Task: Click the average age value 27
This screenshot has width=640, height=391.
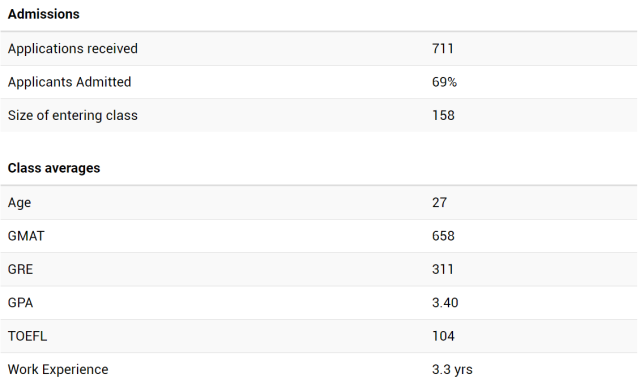Action: click(440, 202)
